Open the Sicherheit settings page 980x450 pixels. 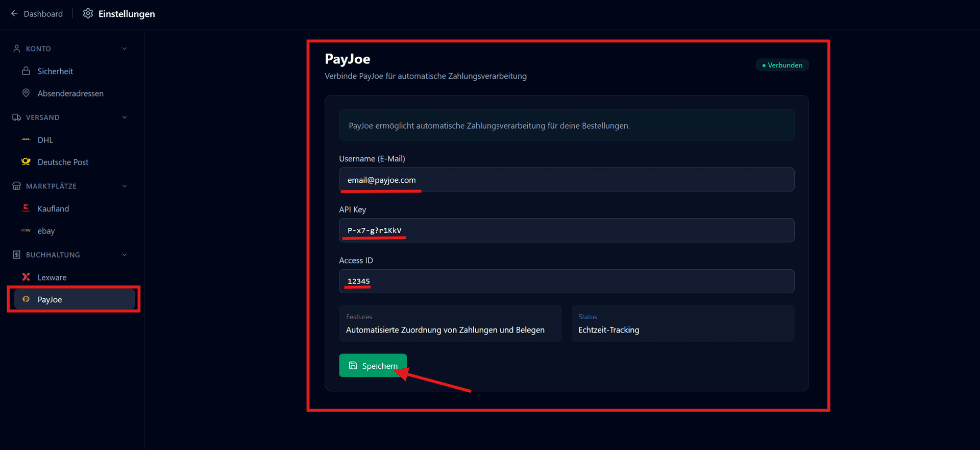click(x=55, y=72)
